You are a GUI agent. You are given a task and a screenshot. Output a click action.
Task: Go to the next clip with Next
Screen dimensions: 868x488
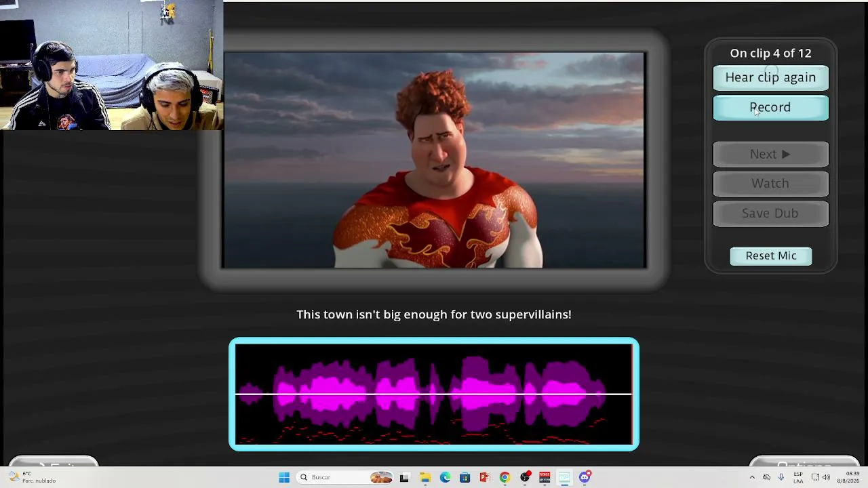pos(770,154)
